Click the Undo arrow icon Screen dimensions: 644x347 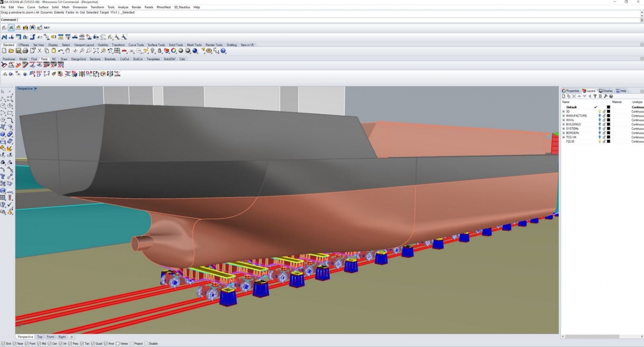pos(61,51)
